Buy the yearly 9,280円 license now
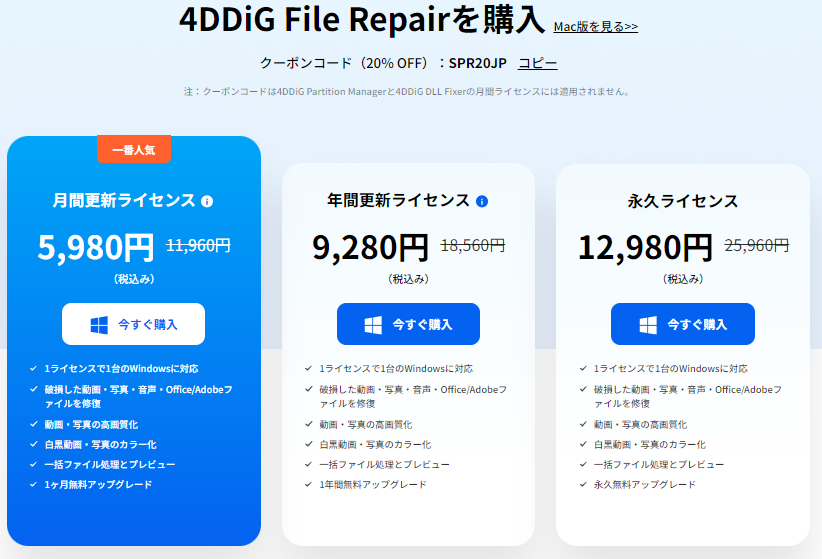822x559 pixels. (x=408, y=324)
